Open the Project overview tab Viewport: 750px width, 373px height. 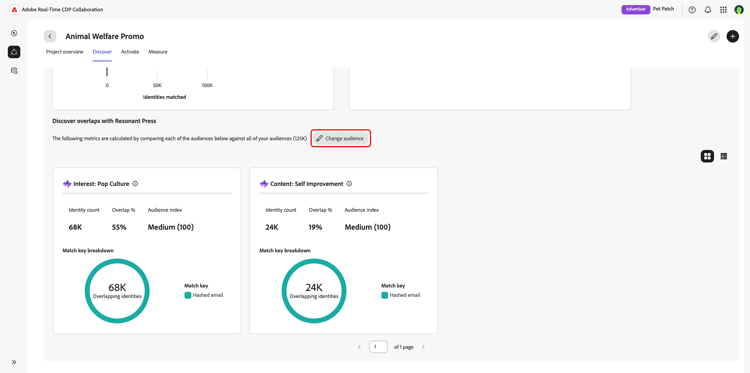tap(65, 52)
